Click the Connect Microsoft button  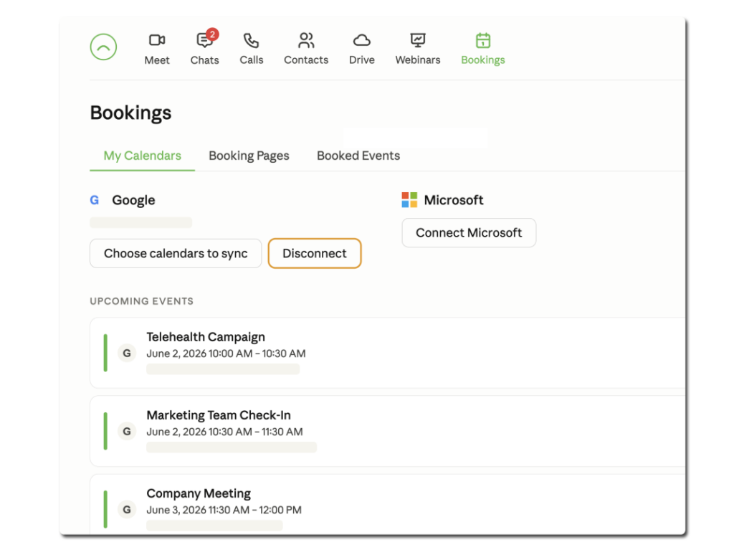click(469, 233)
